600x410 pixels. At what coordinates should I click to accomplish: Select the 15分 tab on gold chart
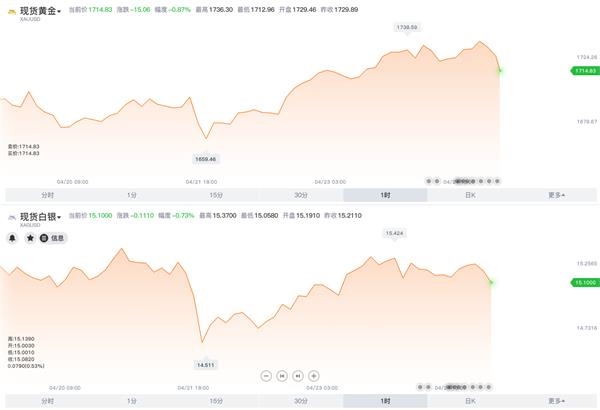click(216, 195)
